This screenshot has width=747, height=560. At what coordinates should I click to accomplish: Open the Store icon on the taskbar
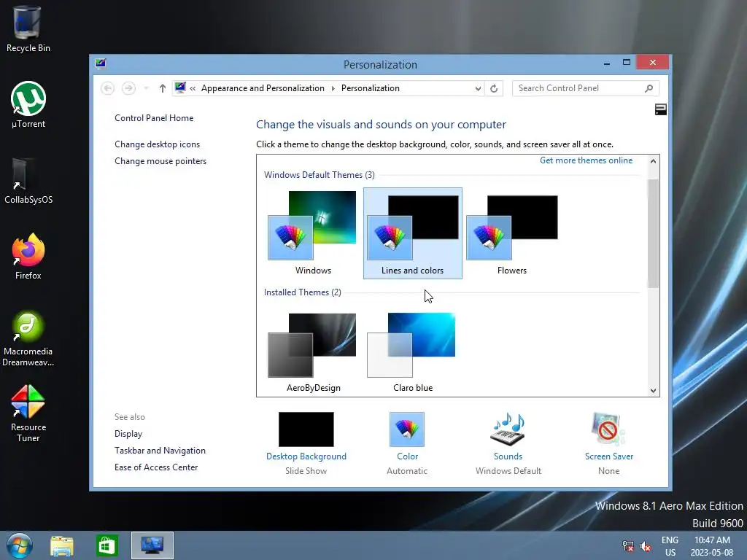107,545
